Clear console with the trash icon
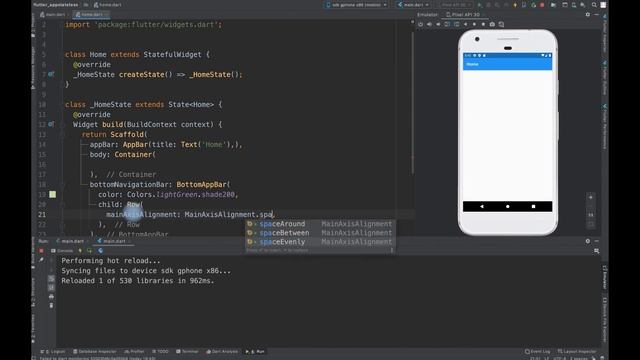Screen dimensions: 640x360 coord(51,305)
